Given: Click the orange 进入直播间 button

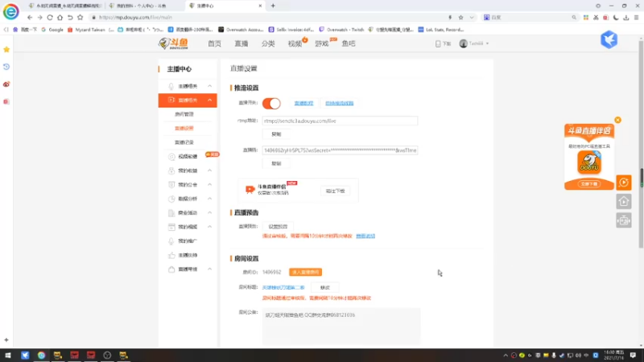Looking at the screenshot, I should pyautogui.click(x=306, y=272).
